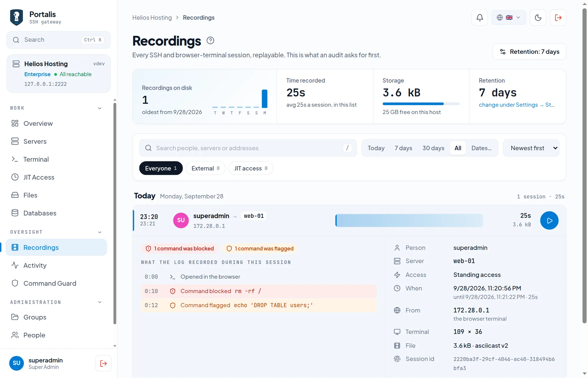Toggle the External filter chip
588x378 pixels.
tap(206, 168)
